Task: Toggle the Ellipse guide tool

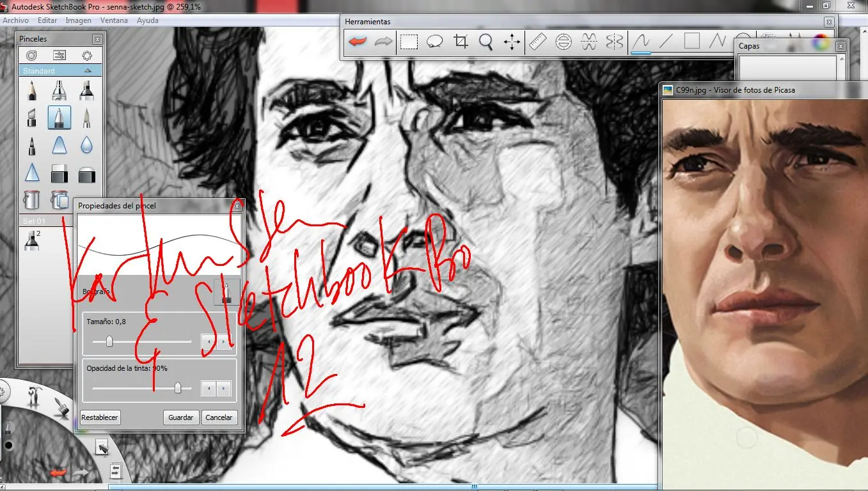Action: tap(564, 42)
